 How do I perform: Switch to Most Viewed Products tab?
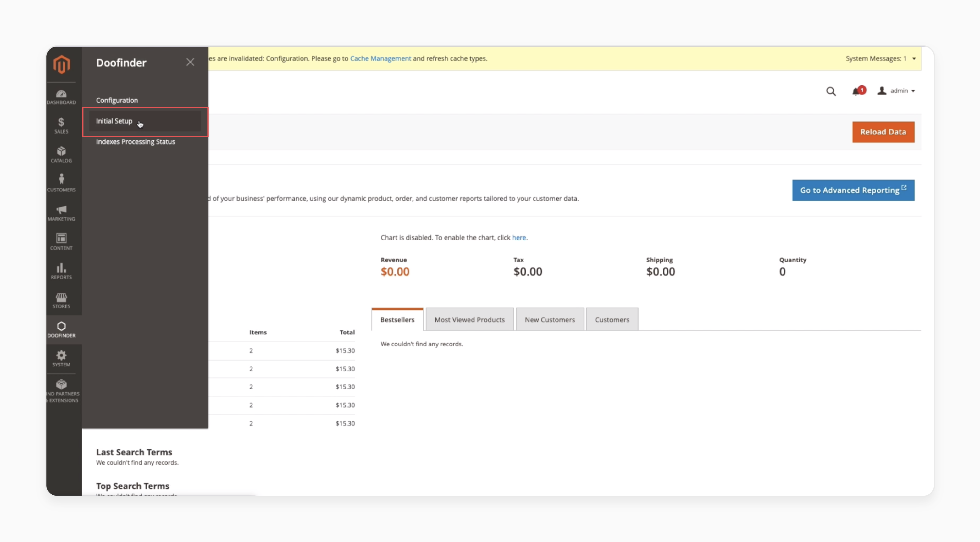click(469, 320)
